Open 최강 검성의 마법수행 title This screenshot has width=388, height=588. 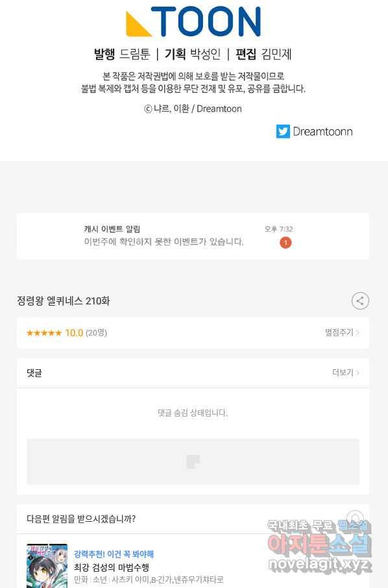112,567
